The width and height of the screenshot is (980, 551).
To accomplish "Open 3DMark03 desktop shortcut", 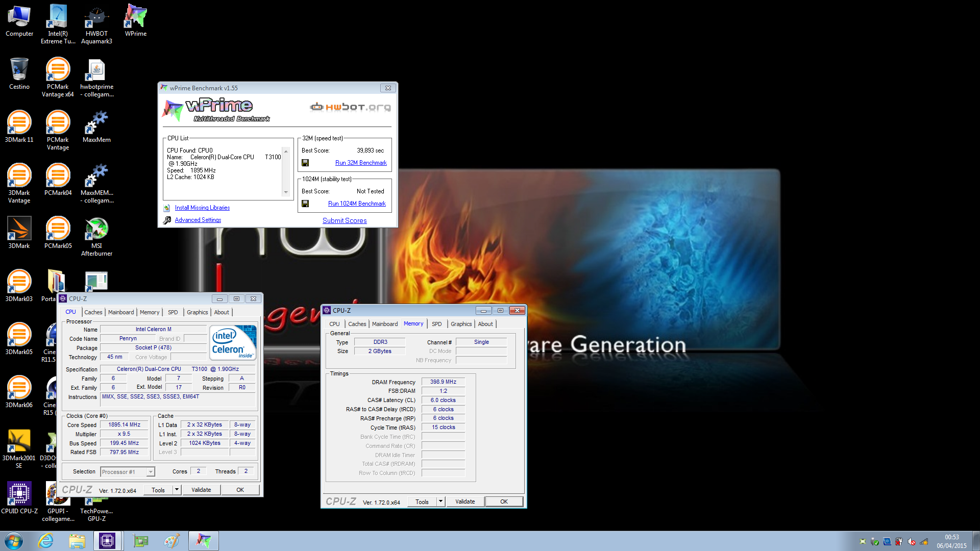I will coord(19,286).
